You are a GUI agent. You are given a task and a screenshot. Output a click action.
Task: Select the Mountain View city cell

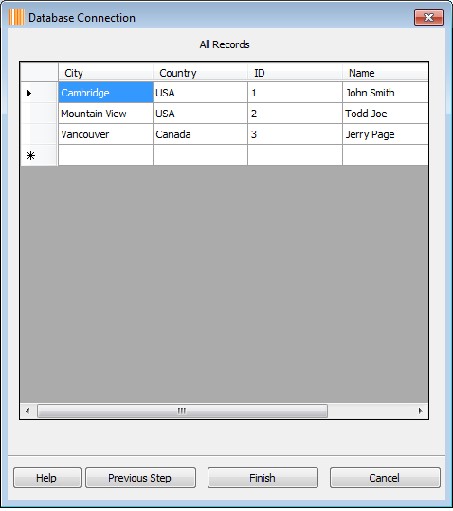[106, 113]
